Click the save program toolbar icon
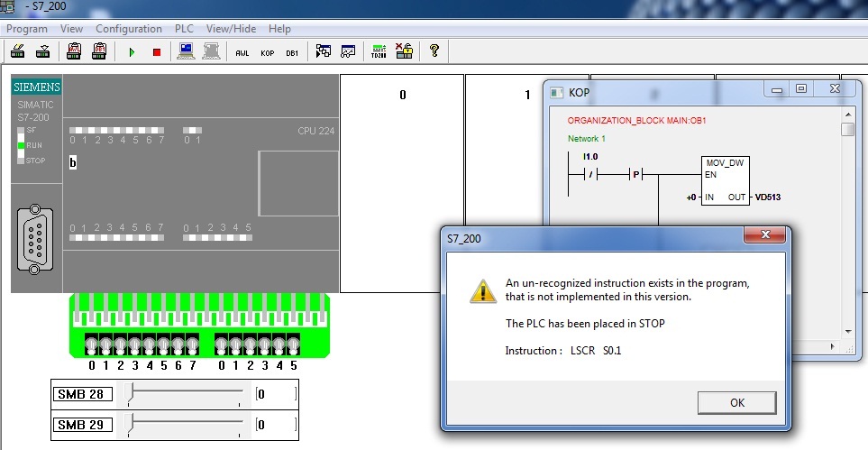Image resolution: width=868 pixels, height=450 pixels. (x=42, y=51)
